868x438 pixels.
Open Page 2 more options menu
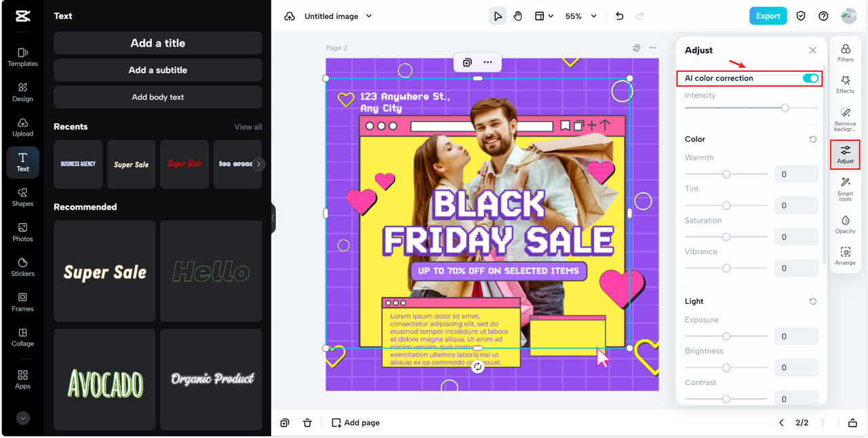click(x=653, y=48)
